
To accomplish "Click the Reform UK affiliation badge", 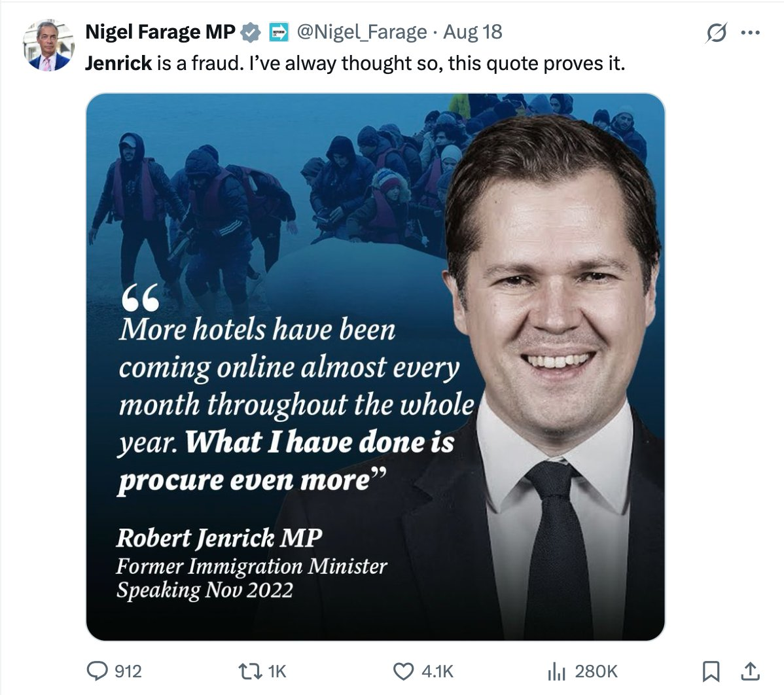I will [279, 31].
